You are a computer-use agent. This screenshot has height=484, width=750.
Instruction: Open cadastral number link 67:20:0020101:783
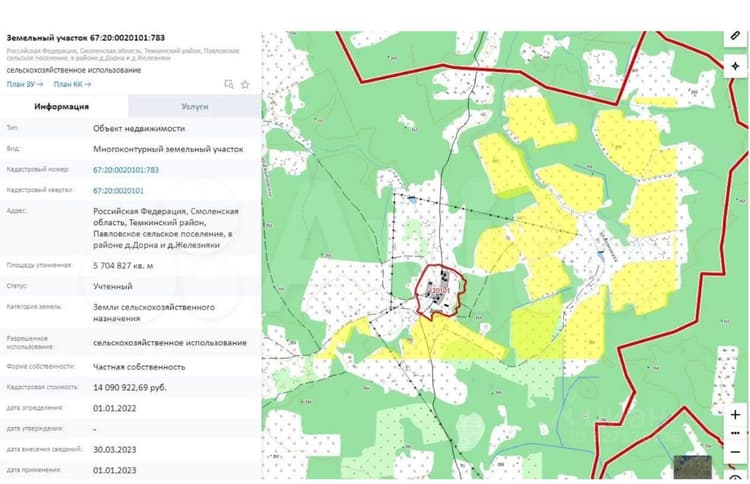[x=126, y=170]
